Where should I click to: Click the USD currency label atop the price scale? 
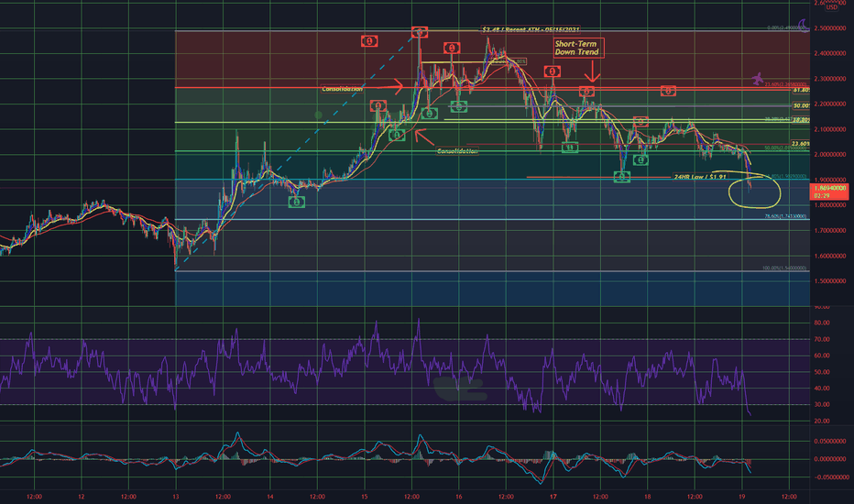pos(831,6)
